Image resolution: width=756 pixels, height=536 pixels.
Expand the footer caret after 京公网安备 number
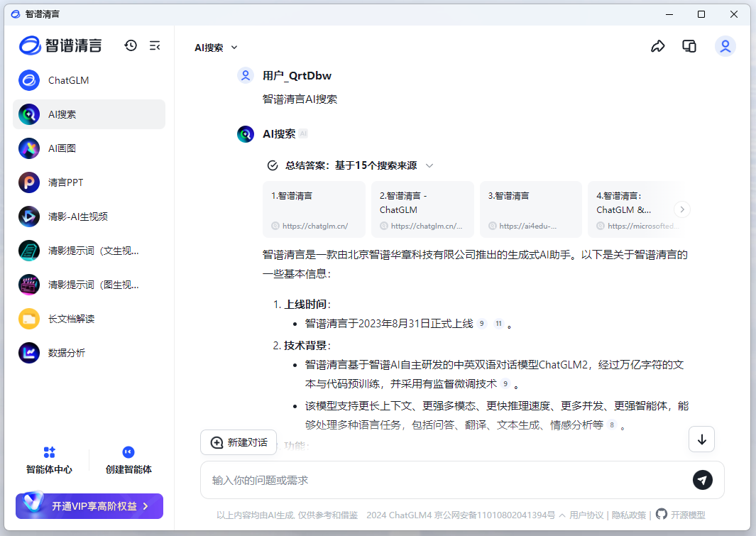562,515
